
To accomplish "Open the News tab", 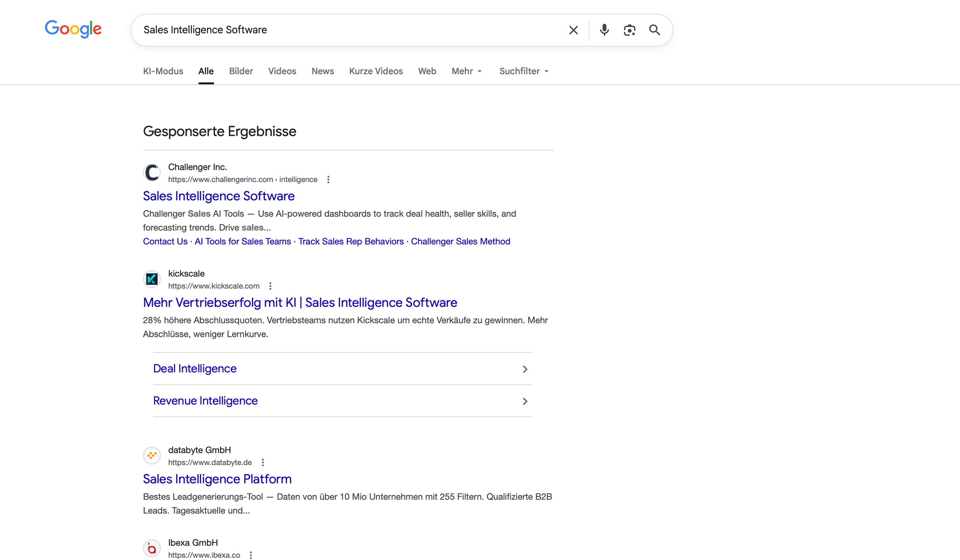I will coord(323,71).
